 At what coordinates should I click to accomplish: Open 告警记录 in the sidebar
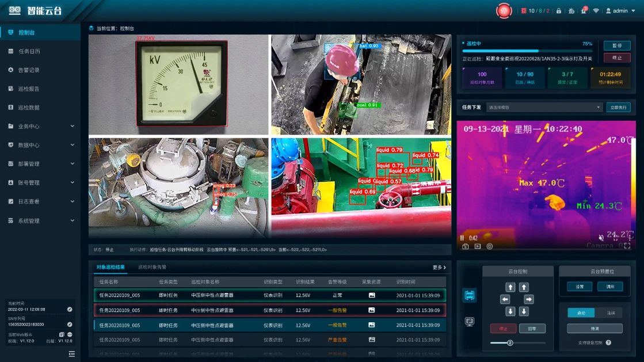click(29, 70)
